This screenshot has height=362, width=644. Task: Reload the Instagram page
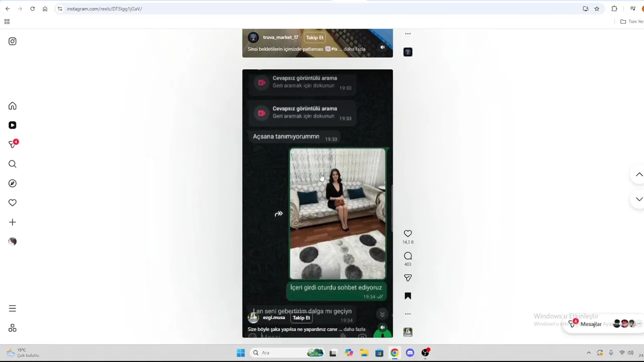[32, 9]
